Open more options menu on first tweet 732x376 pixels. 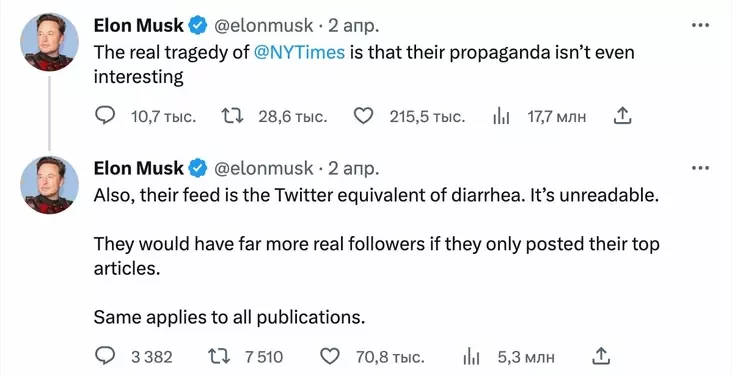tap(700, 26)
